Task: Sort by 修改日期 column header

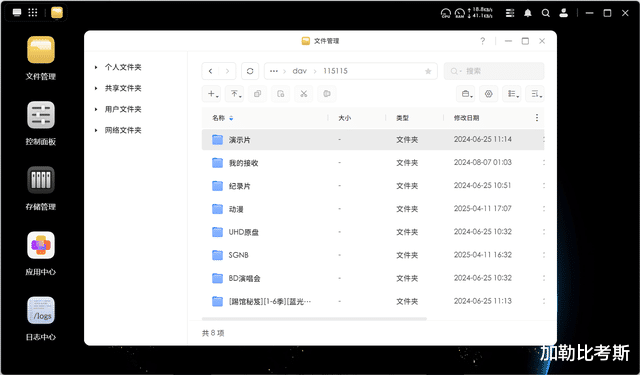Action: (467, 118)
